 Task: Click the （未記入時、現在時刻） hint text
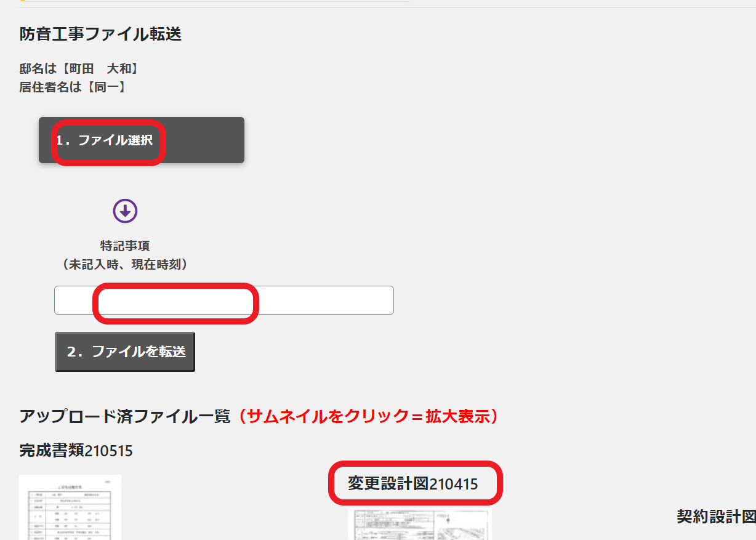point(125,264)
